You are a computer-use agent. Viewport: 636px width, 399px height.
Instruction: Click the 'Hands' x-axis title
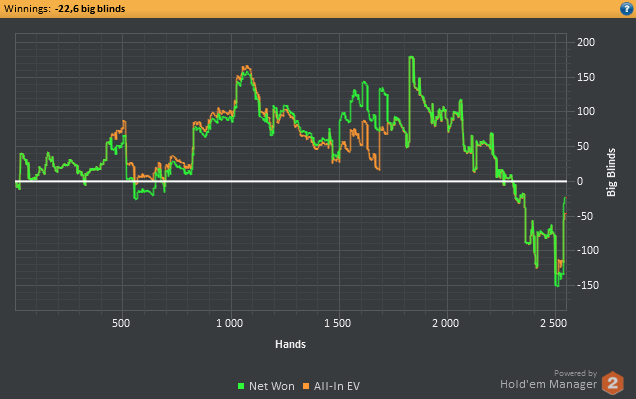coord(290,344)
